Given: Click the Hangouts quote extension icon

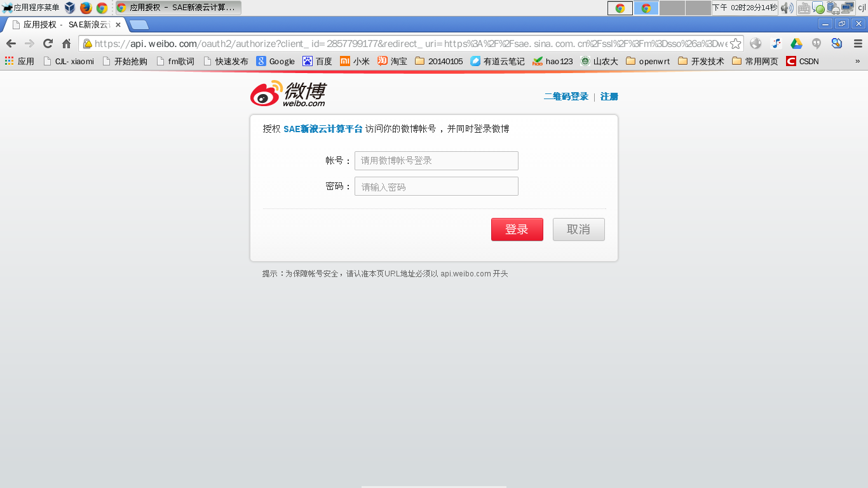Looking at the screenshot, I should 817,43.
